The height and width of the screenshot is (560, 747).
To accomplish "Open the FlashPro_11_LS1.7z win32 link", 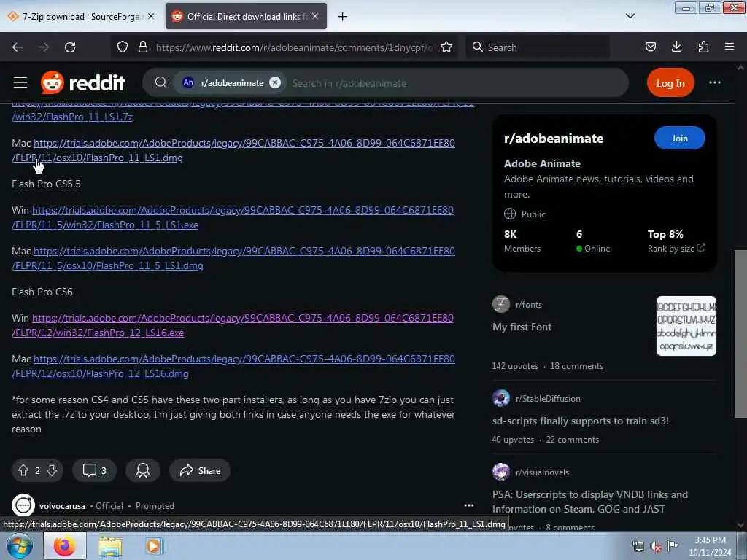I will [x=72, y=117].
